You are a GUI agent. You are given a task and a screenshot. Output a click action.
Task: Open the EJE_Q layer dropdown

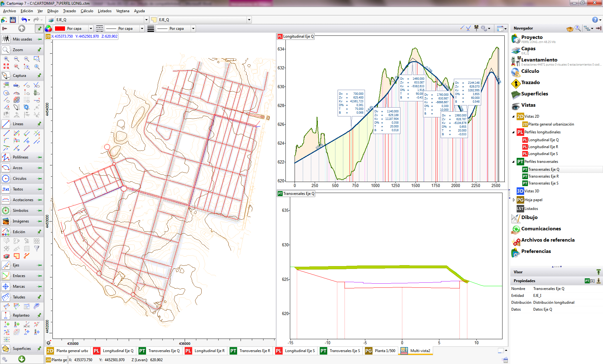[x=146, y=20]
